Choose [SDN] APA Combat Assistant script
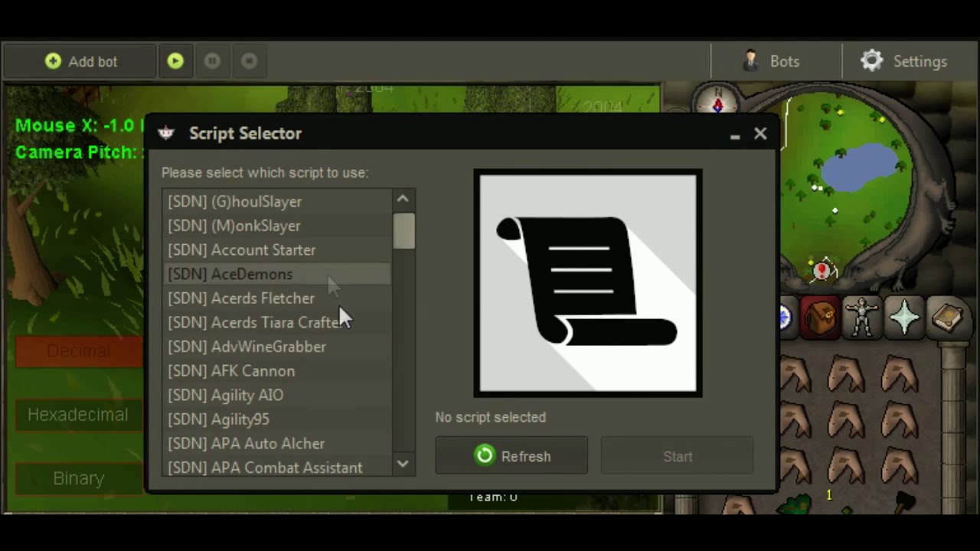Viewport: 980px width, 551px height. [x=277, y=467]
